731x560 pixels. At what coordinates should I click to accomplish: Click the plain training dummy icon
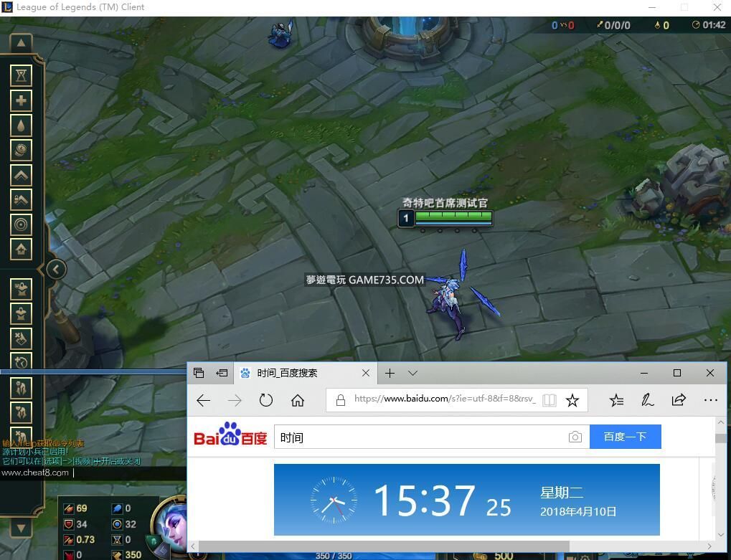[x=21, y=313]
